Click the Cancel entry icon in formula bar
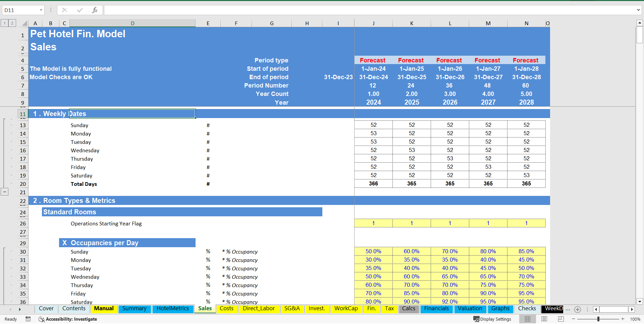This screenshot has width=644, height=324. tap(64, 10)
